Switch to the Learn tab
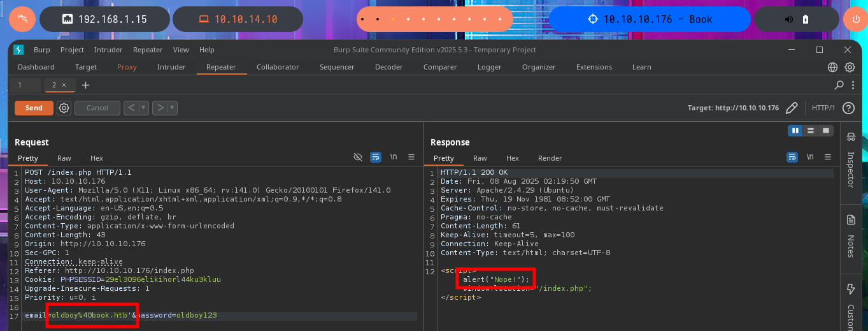 tap(641, 67)
